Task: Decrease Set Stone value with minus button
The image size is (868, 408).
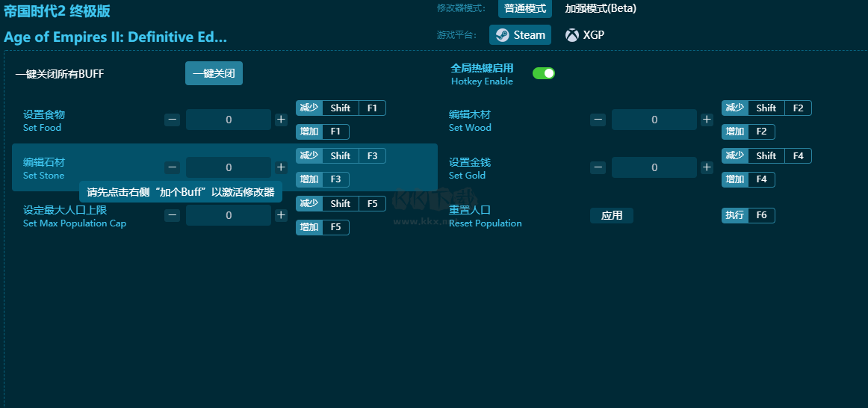Action: click(172, 167)
